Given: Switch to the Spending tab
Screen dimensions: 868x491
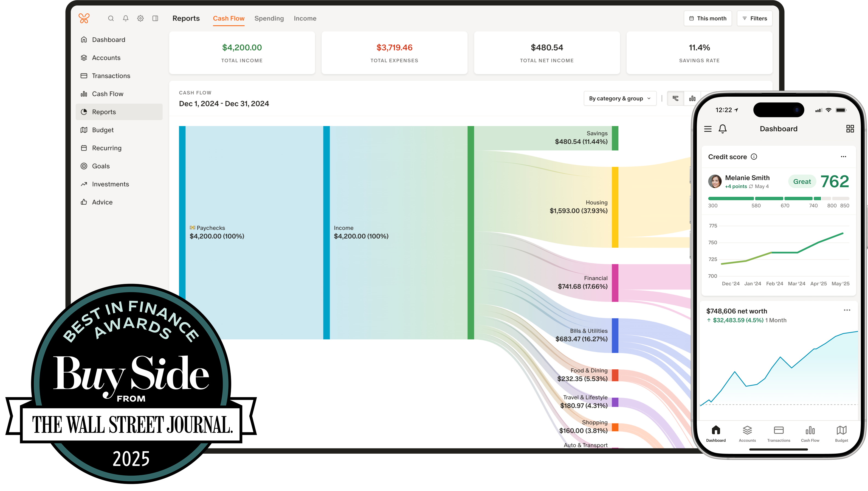Looking at the screenshot, I should (269, 19).
